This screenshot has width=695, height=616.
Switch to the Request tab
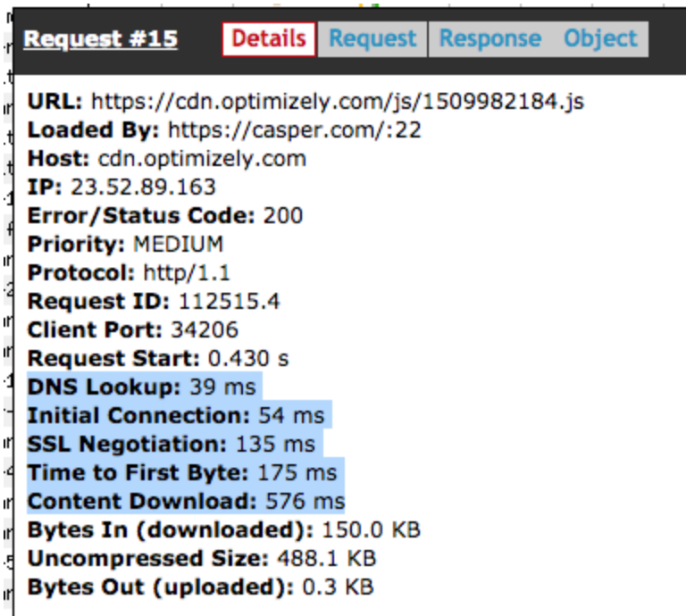[x=373, y=39]
